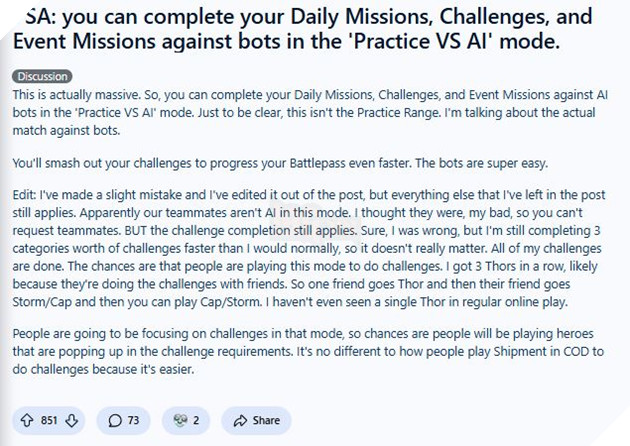Open the 73 comments count
Viewport: 630px width, 446px height.
coord(134,421)
